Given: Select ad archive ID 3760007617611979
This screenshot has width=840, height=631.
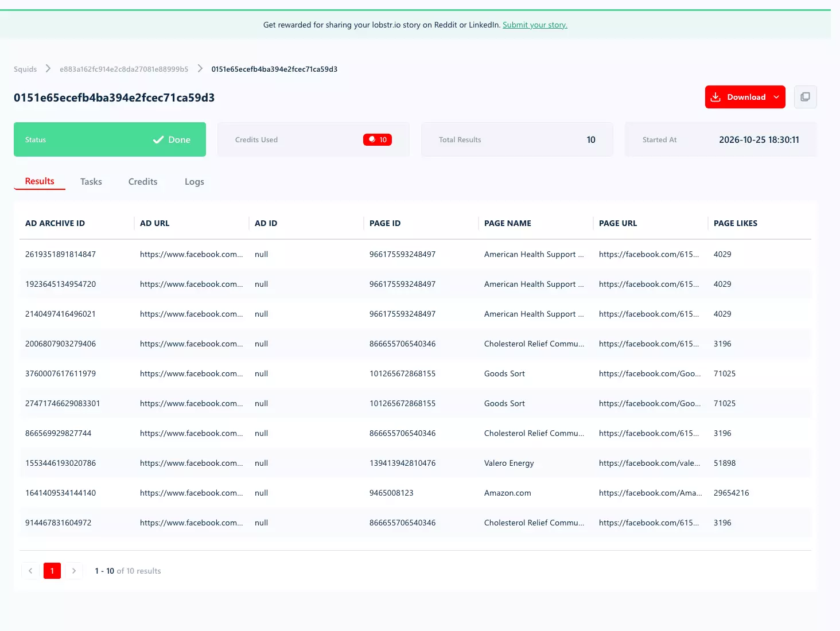Looking at the screenshot, I should tap(61, 373).
